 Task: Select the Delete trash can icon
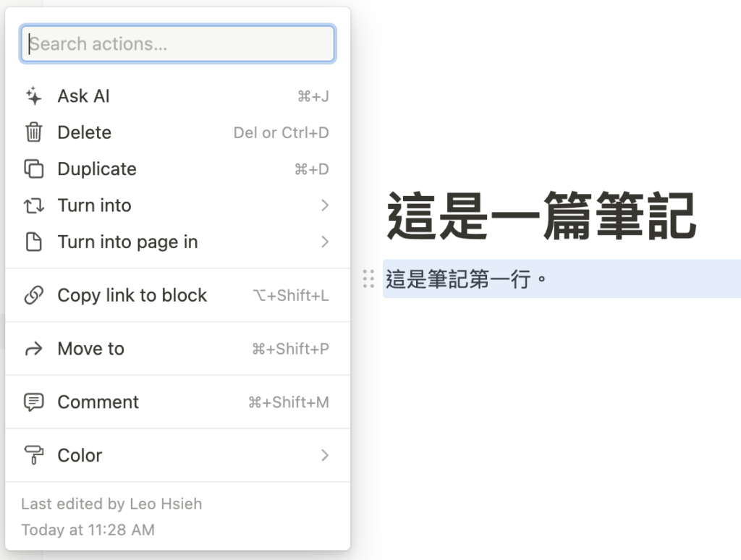pos(34,132)
